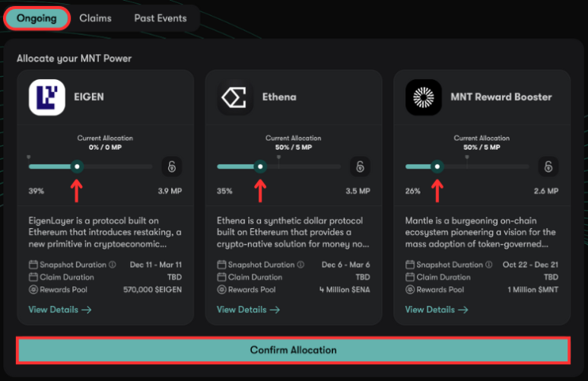
Task: Click the Ethena synthetic dollar description
Action: (x=294, y=233)
